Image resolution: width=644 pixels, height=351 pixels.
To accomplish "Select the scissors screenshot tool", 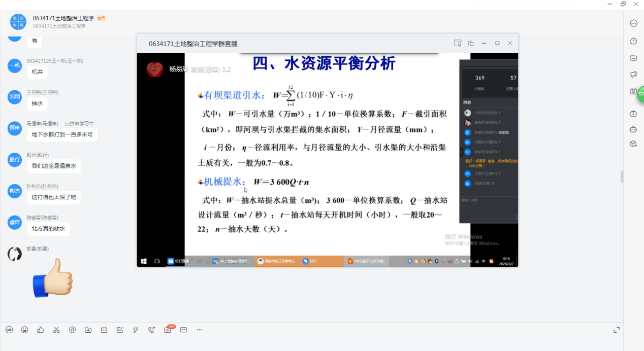I will tap(56, 330).
